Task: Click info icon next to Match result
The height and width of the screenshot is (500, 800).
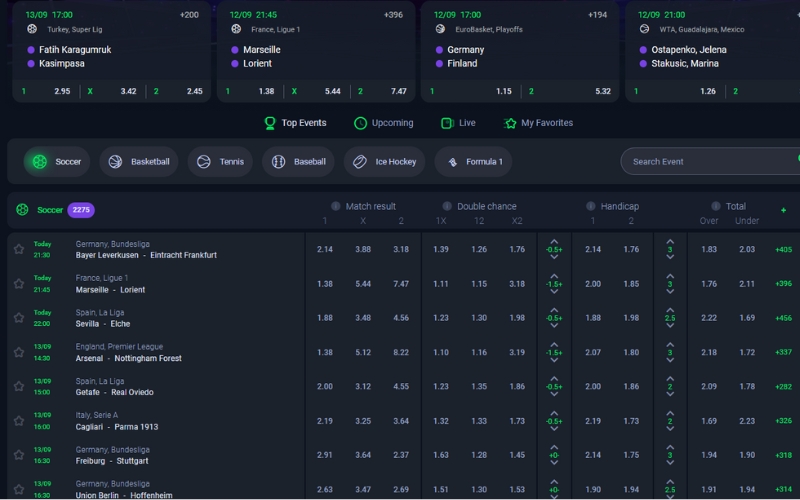Action: [335, 206]
